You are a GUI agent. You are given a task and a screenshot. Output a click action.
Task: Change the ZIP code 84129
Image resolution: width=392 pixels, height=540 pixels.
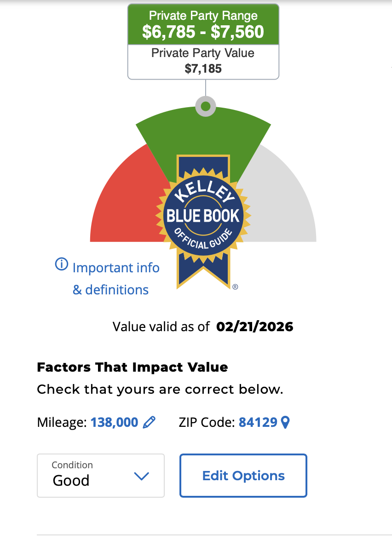tap(258, 422)
